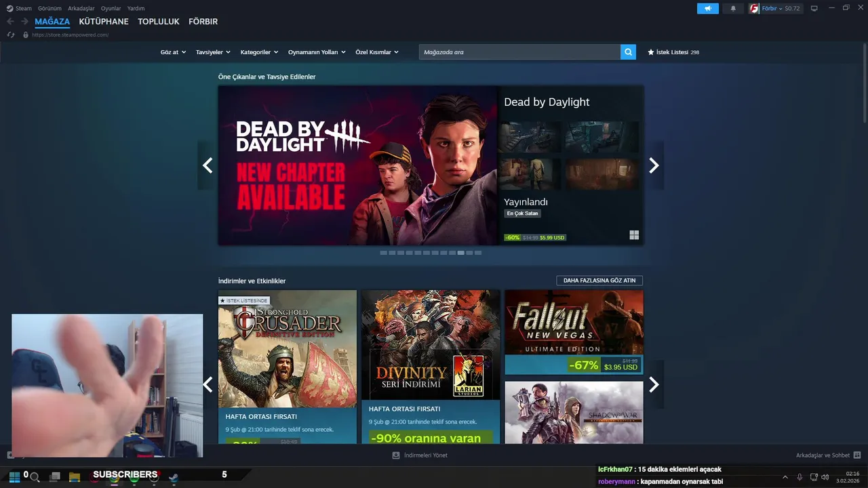Go back with the left navigation arrow
The image size is (868, 488).
pyautogui.click(x=10, y=22)
